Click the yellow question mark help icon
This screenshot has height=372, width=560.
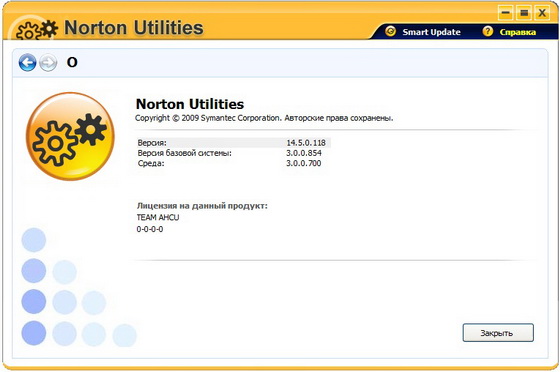coord(488,31)
